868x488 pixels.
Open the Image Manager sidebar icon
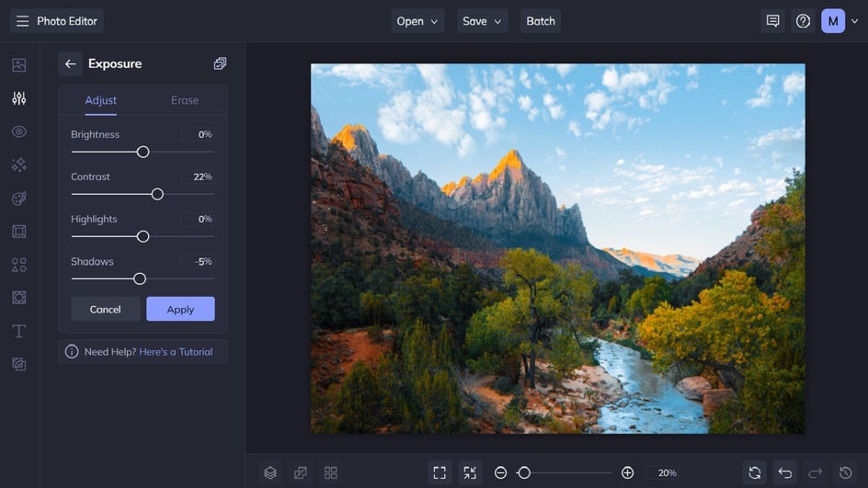(18, 64)
